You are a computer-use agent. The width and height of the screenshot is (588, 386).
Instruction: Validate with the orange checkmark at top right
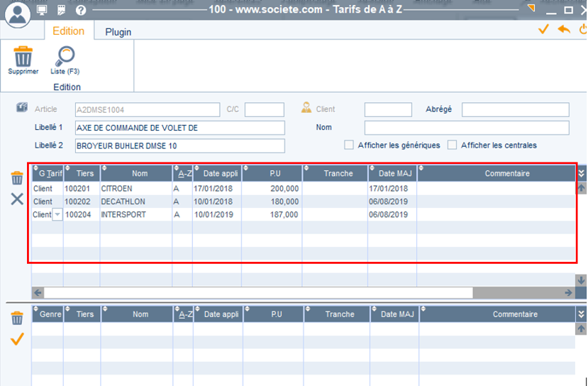pyautogui.click(x=543, y=29)
